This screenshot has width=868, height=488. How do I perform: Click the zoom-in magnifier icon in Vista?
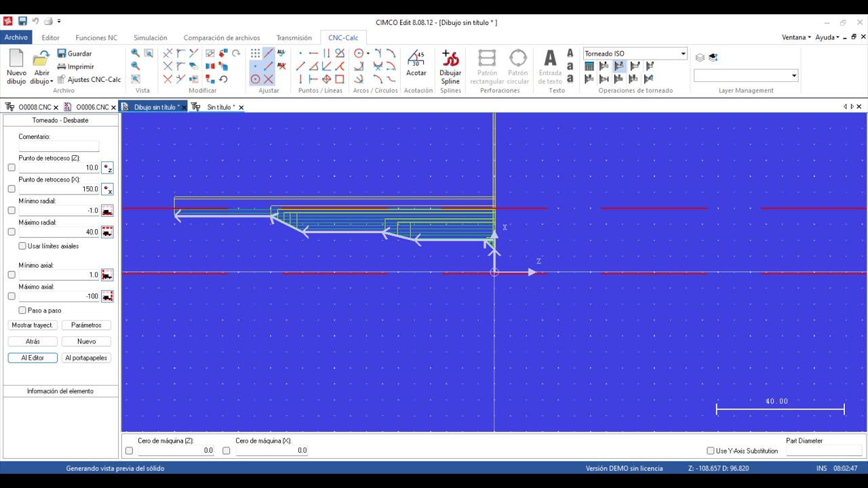pyautogui.click(x=136, y=54)
